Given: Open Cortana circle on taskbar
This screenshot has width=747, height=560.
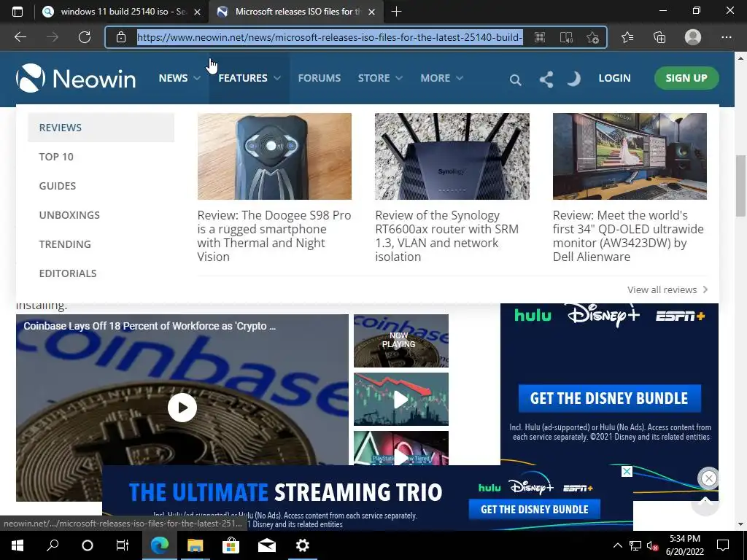Looking at the screenshot, I should coord(88,545).
